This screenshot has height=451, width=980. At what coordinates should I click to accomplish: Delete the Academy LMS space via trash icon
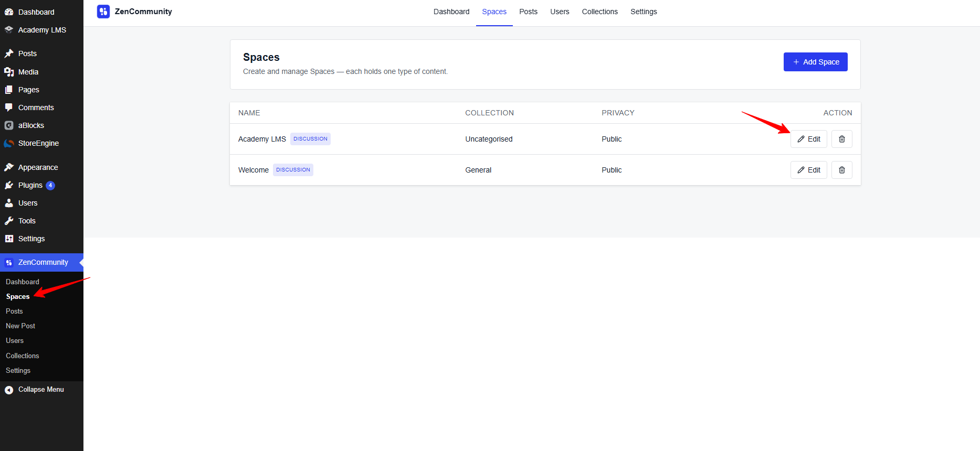coord(841,139)
